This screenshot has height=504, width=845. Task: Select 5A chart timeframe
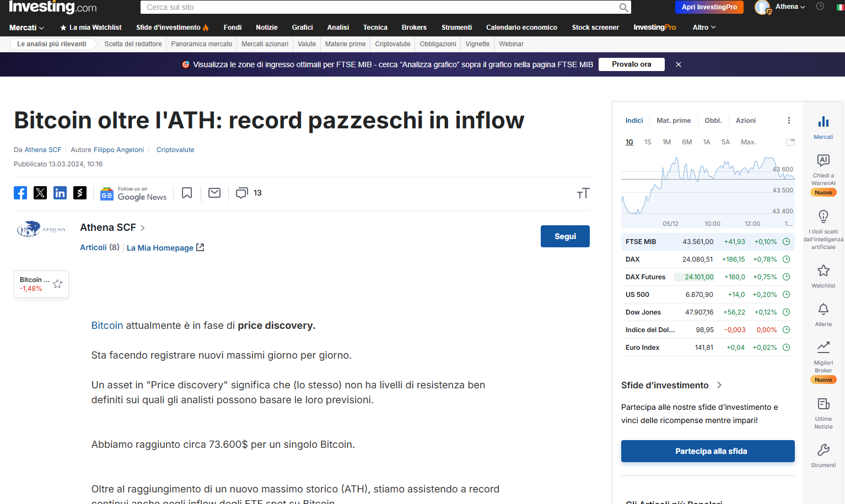(725, 142)
